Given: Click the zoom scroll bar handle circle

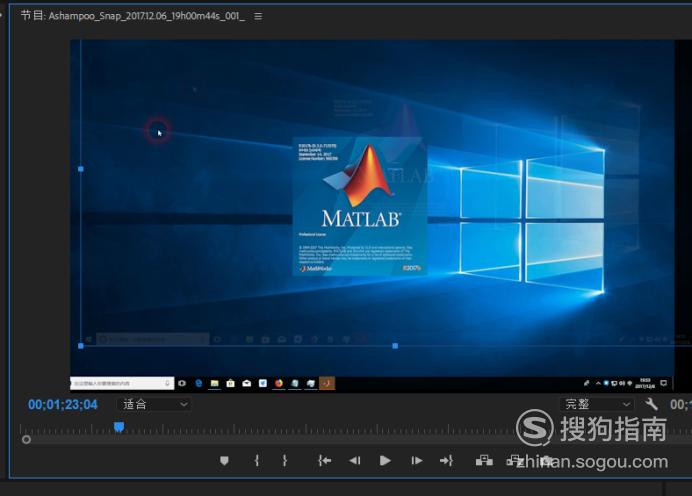Looking at the screenshot, I should tap(26, 440).
